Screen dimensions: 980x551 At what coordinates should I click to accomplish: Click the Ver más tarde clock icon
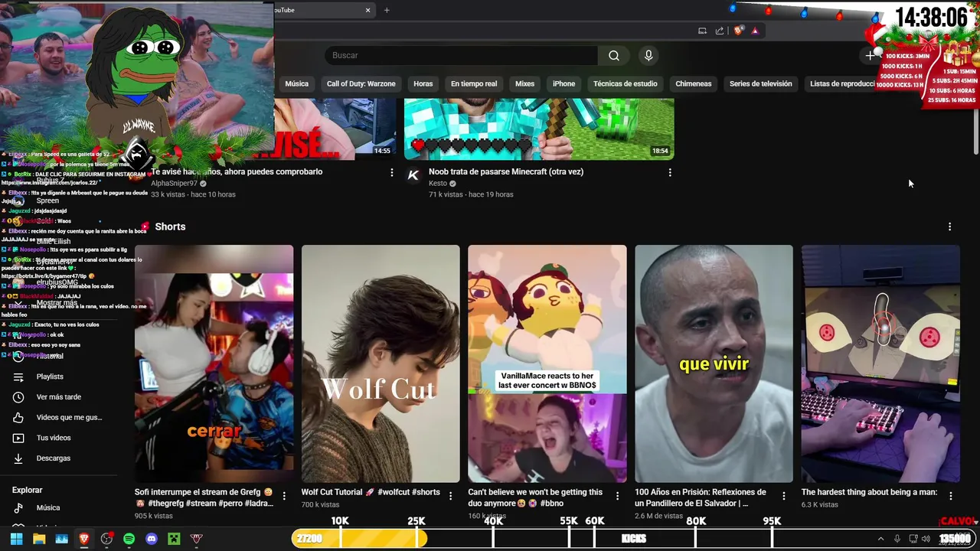[x=18, y=397]
